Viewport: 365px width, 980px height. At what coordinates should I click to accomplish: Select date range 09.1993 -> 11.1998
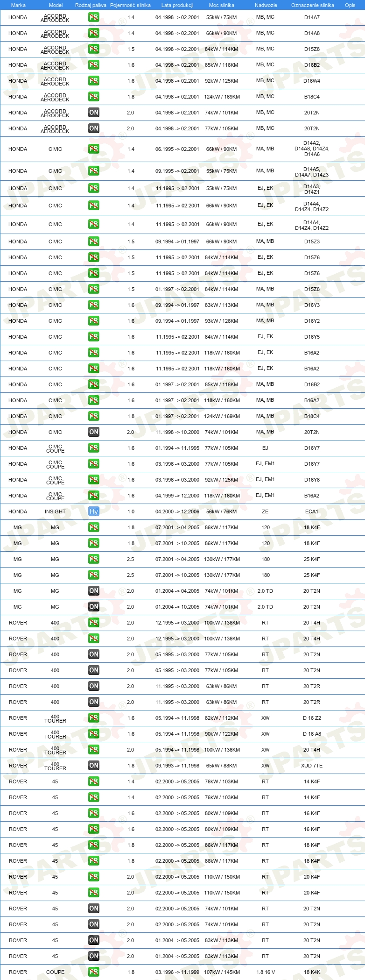coord(177,766)
